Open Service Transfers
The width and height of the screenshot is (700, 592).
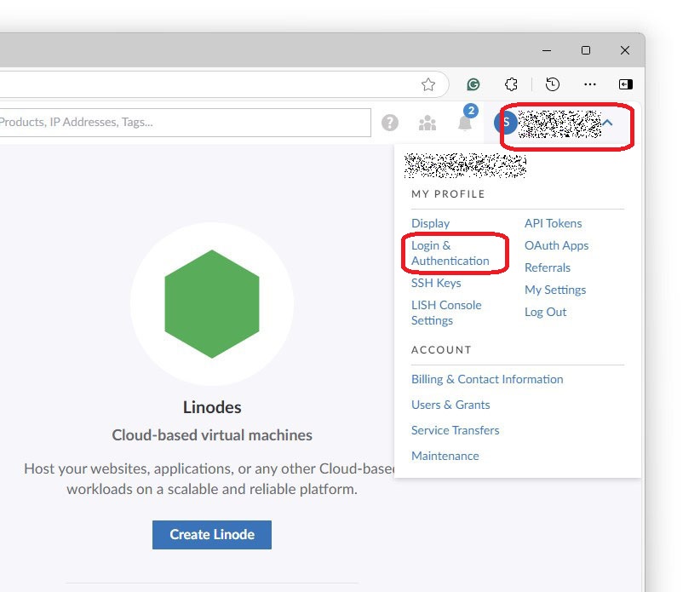[455, 430]
